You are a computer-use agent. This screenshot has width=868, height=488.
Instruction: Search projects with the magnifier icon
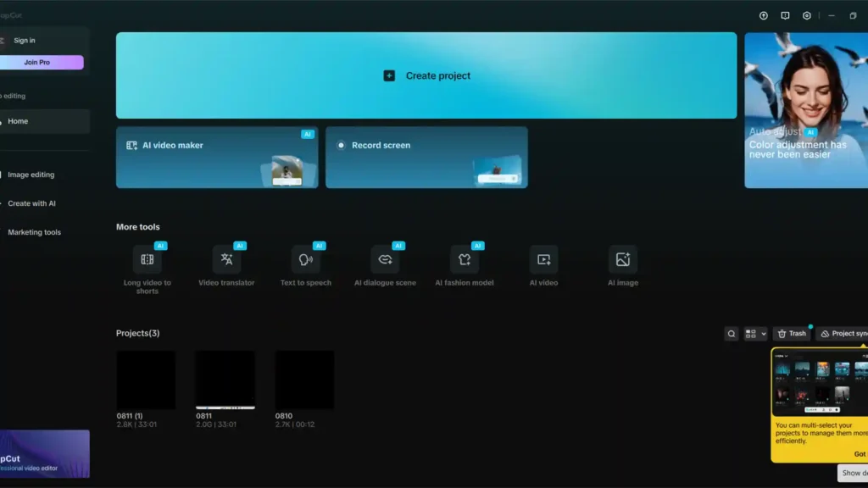(732, 334)
